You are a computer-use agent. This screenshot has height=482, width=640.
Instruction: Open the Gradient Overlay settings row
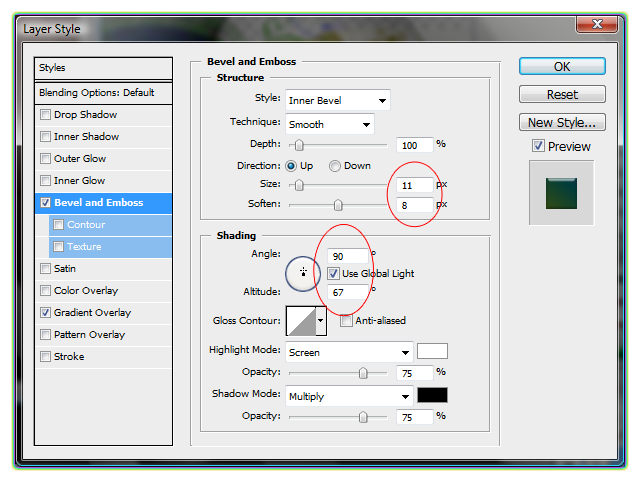click(104, 313)
